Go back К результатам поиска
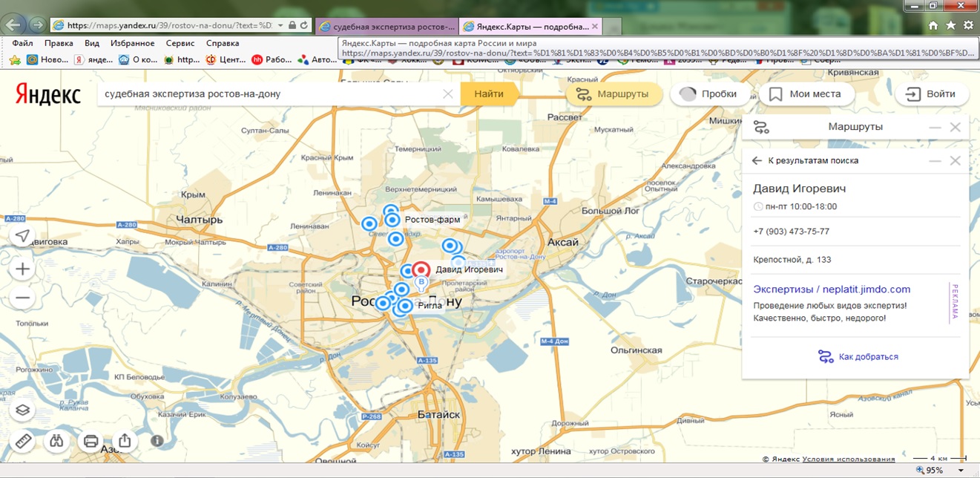The width and height of the screenshot is (980, 478). (806, 160)
